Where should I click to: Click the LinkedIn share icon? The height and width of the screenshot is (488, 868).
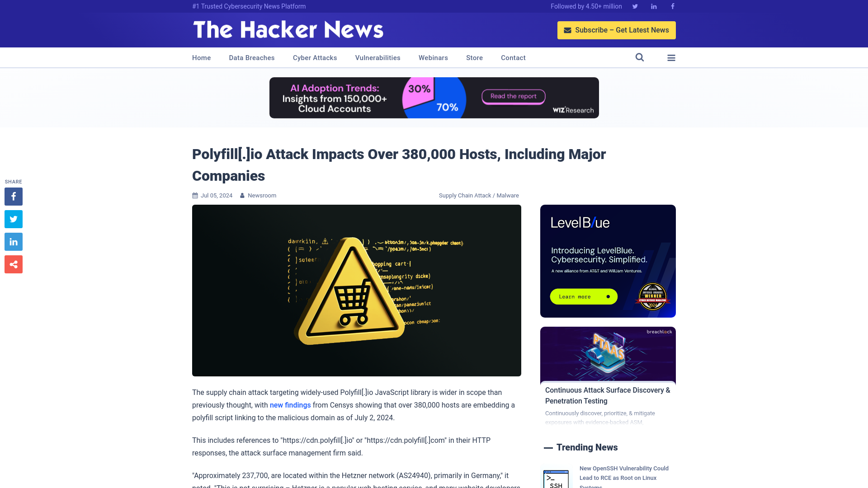(13, 241)
